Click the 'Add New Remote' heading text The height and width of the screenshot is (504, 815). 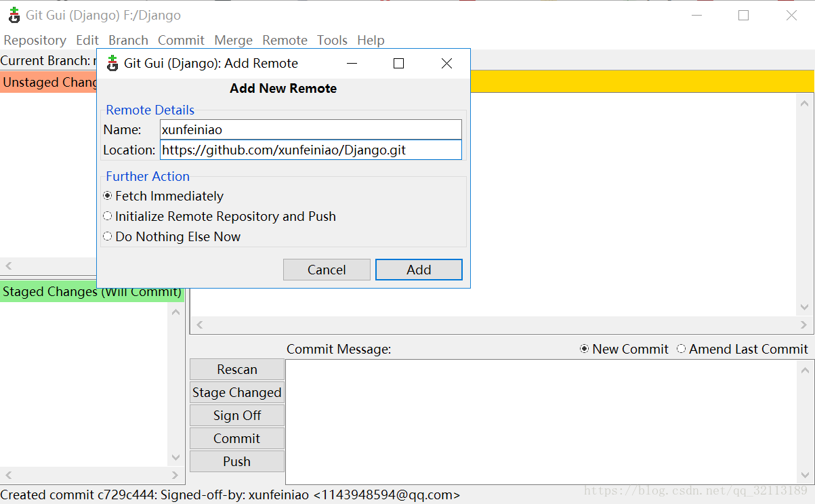tap(283, 88)
